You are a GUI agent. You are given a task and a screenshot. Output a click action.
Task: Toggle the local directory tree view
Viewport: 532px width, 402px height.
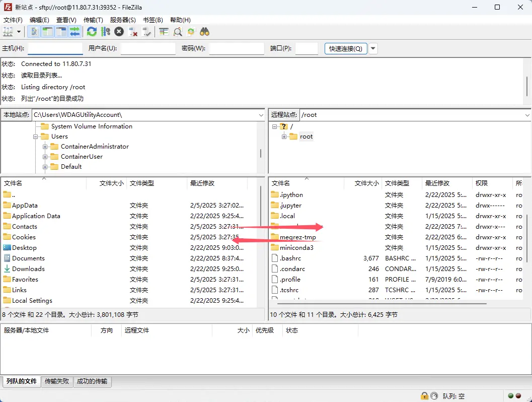point(47,32)
